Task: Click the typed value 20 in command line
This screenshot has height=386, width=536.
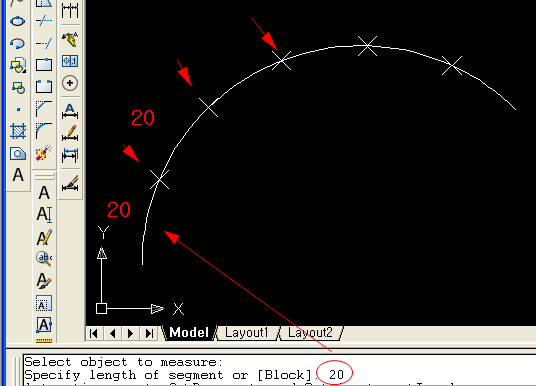Action: pyautogui.click(x=336, y=375)
